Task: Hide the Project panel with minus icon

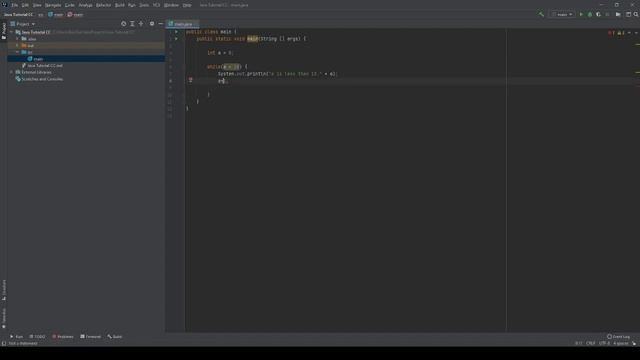Action: pyautogui.click(x=160, y=24)
